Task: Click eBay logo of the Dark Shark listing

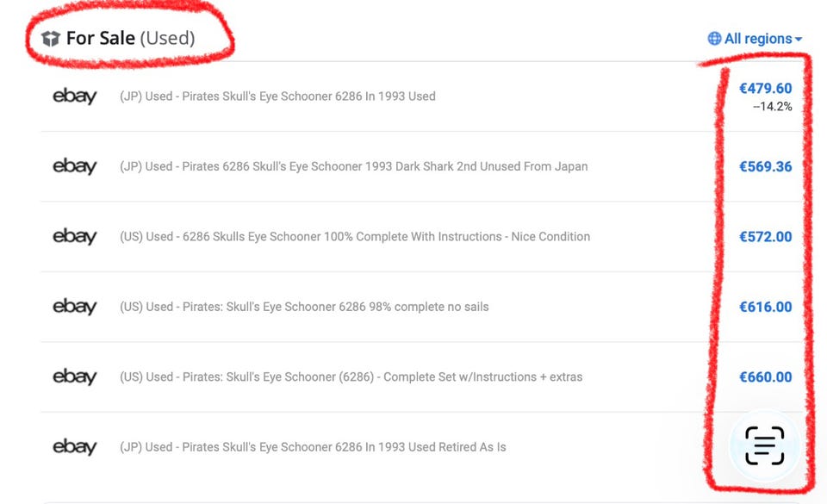Action: tap(75, 166)
